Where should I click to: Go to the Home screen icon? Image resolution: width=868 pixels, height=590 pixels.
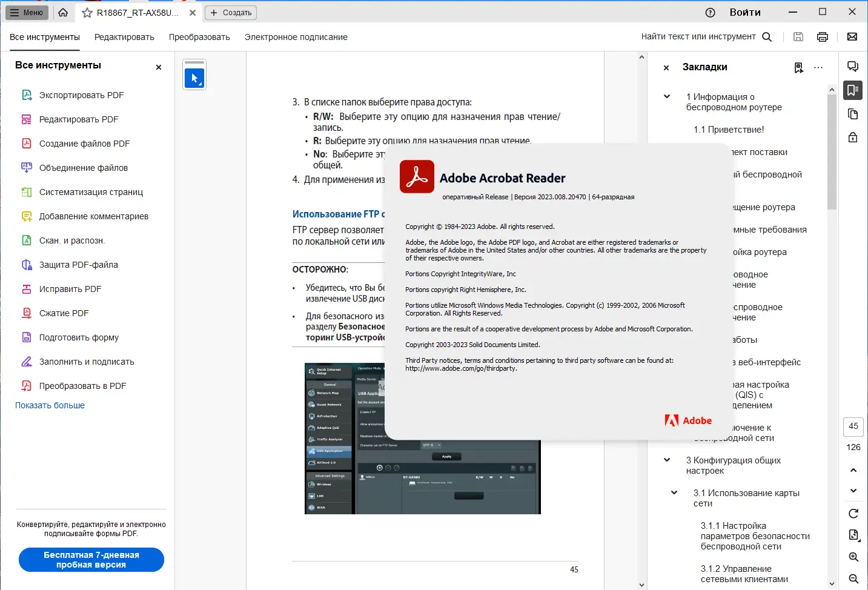point(63,12)
